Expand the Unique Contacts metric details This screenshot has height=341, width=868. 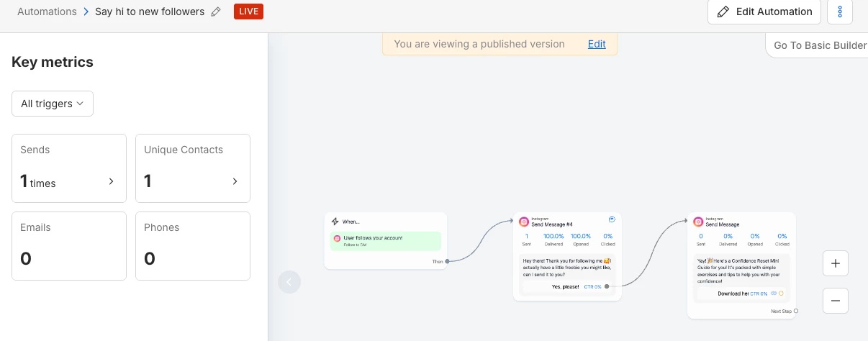click(x=235, y=181)
